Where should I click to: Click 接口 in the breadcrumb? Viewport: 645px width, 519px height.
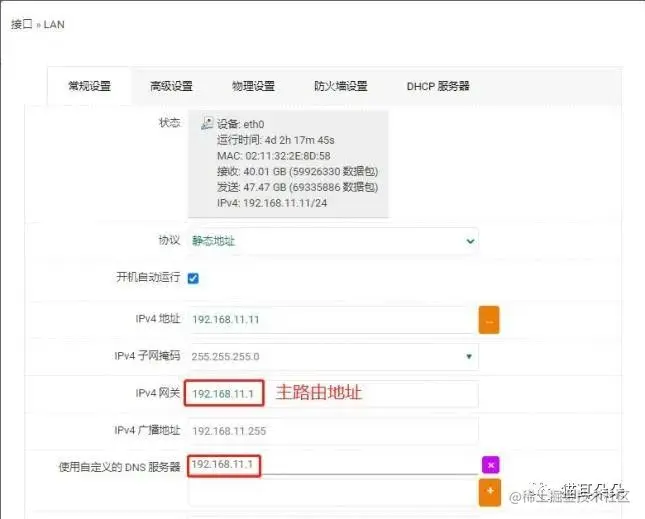point(21,25)
